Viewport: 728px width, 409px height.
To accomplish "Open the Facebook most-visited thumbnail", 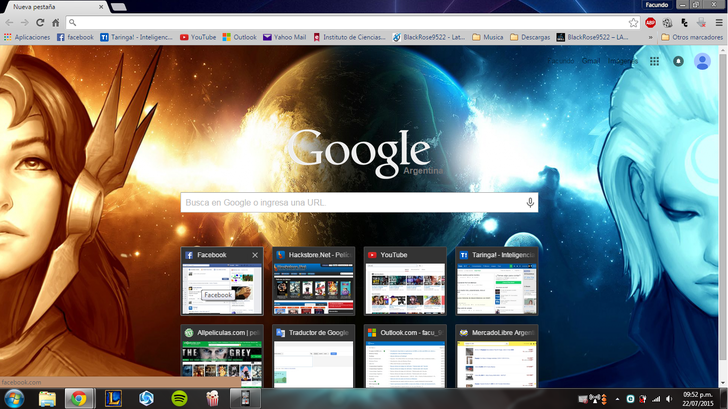I will tap(222, 281).
